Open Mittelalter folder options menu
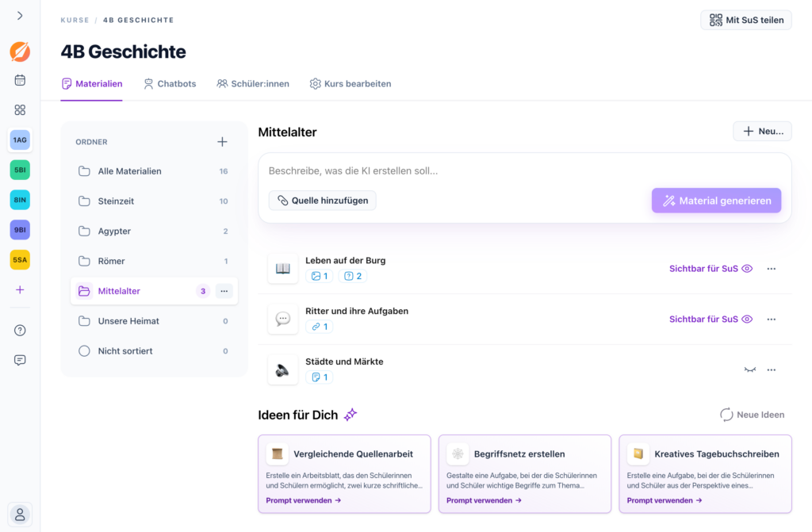Viewport: 812px width, 532px height. point(224,291)
